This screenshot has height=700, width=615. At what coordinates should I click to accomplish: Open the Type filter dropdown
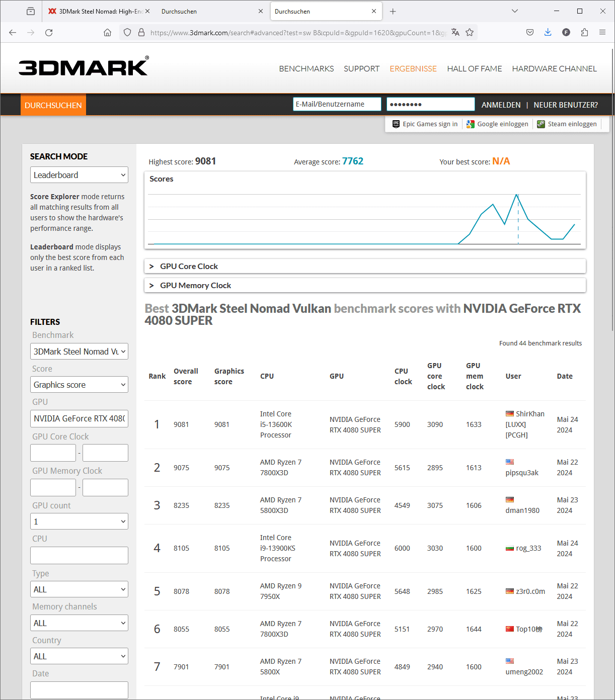click(79, 589)
